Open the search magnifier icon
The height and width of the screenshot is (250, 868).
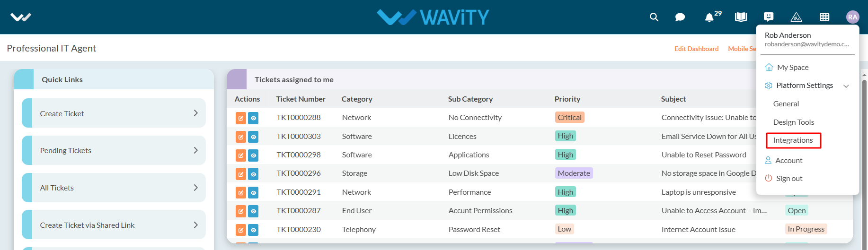tap(654, 17)
